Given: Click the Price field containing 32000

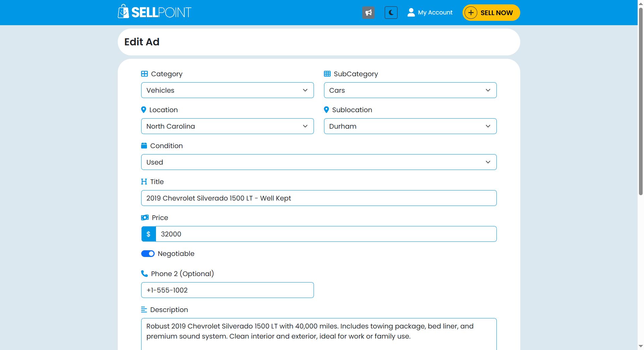Looking at the screenshot, I should [x=325, y=234].
